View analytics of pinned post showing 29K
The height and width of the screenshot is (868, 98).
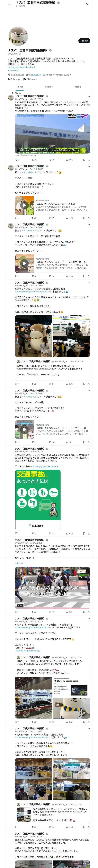pos(69,160)
